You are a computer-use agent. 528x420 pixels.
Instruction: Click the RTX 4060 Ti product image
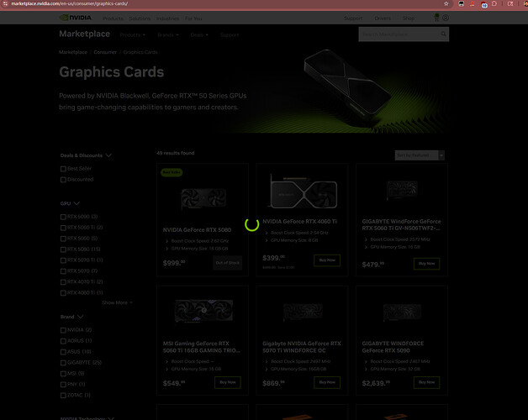point(304,192)
